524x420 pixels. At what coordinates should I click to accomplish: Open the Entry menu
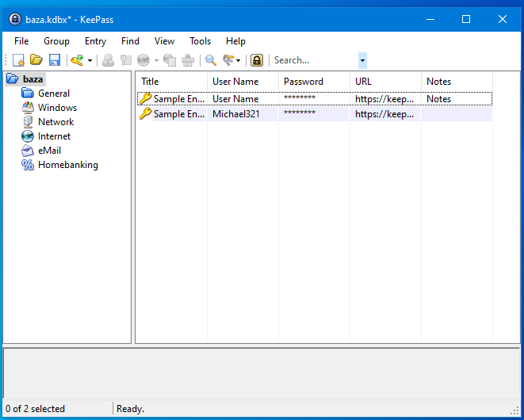95,41
